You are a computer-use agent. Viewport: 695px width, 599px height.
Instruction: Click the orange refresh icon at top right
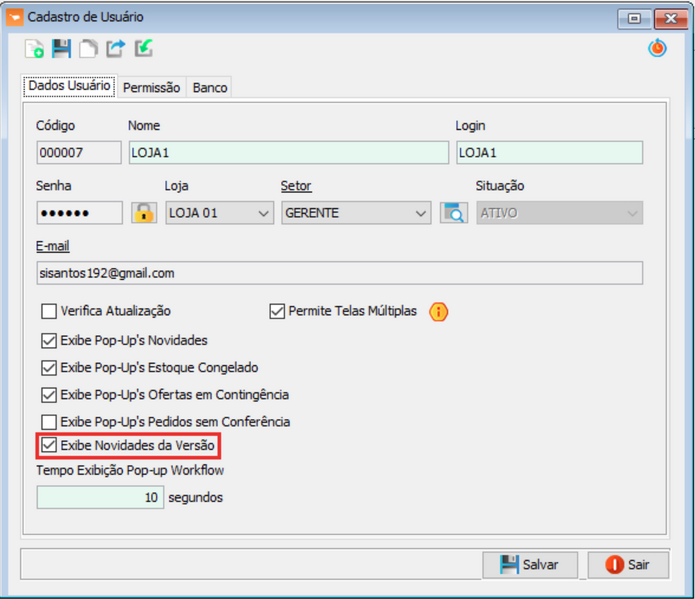[657, 48]
